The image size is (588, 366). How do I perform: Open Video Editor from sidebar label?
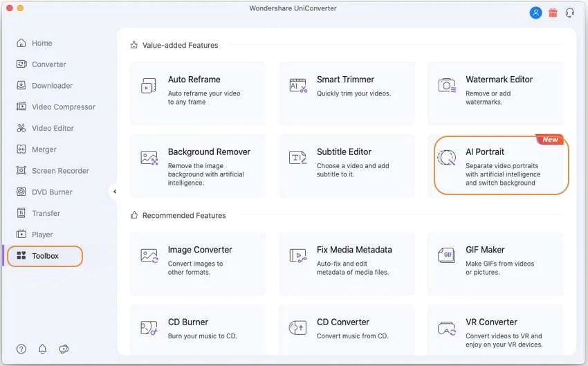(x=53, y=128)
